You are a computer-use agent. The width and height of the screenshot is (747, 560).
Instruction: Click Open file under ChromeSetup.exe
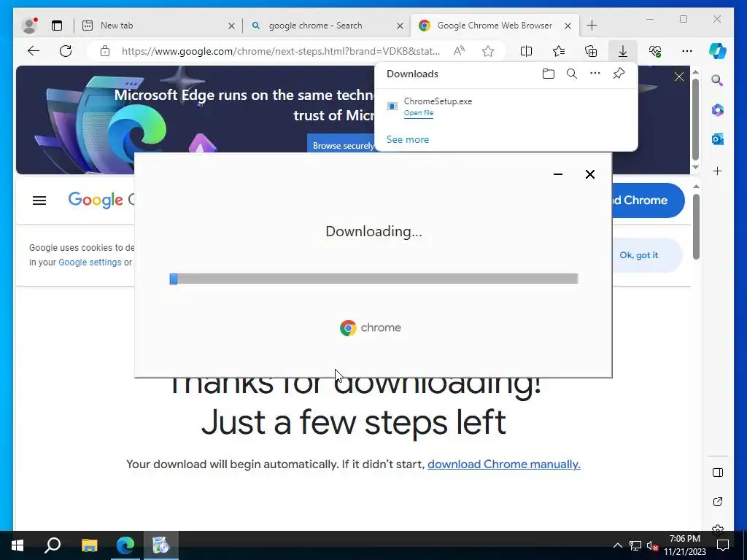point(418,113)
